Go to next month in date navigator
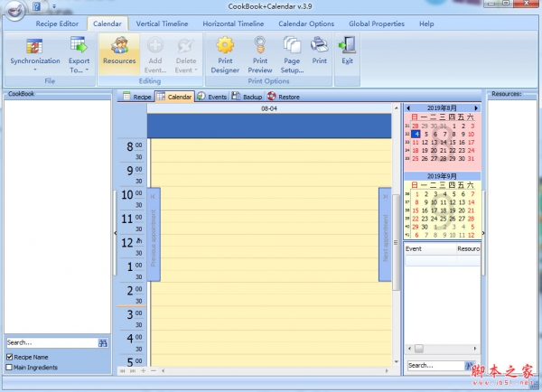The height and width of the screenshot is (392, 542). (476, 108)
